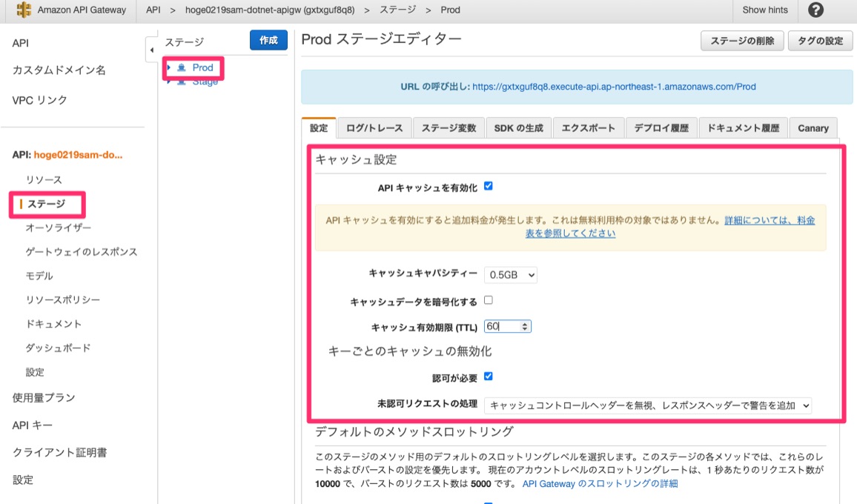Disable the API キャッシュを有効化 checkbox
Screen dimensions: 857x504
click(x=488, y=186)
